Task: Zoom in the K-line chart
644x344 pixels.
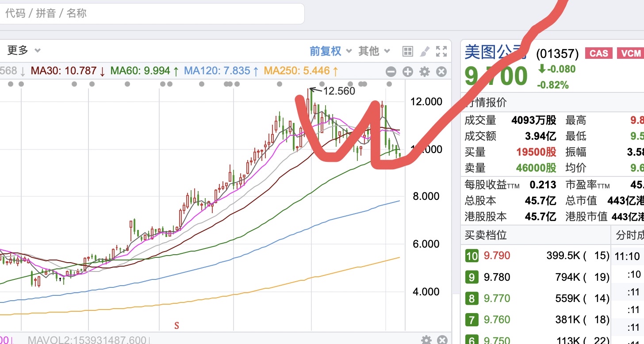Action: click(407, 72)
